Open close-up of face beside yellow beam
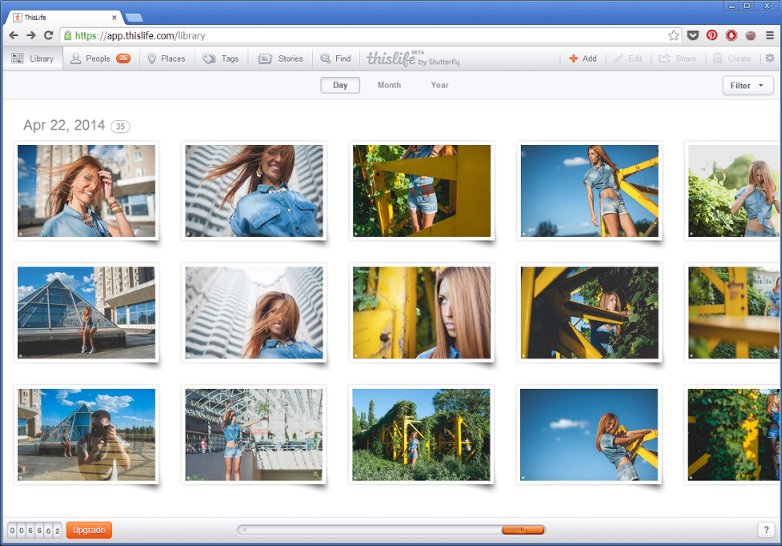The height and width of the screenshot is (546, 782). click(x=422, y=312)
